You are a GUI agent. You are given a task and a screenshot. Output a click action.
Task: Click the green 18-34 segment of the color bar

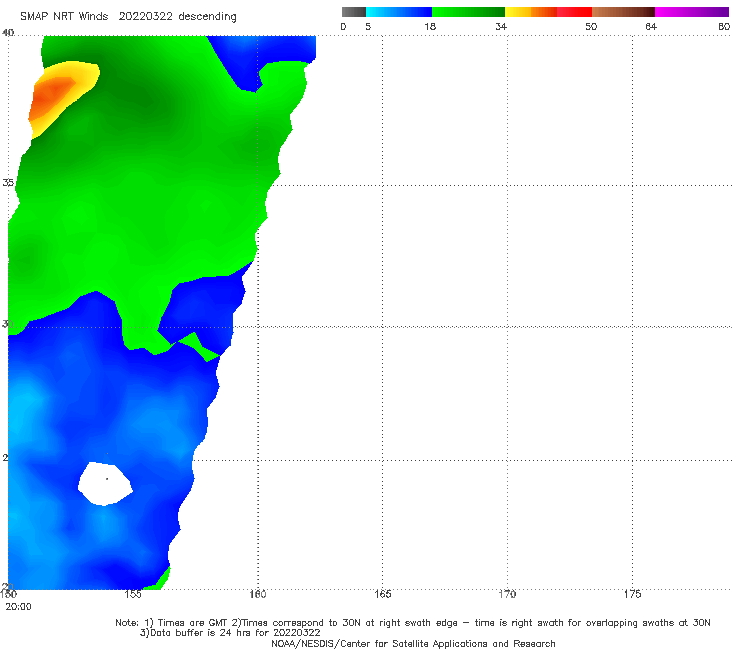tap(468, 12)
